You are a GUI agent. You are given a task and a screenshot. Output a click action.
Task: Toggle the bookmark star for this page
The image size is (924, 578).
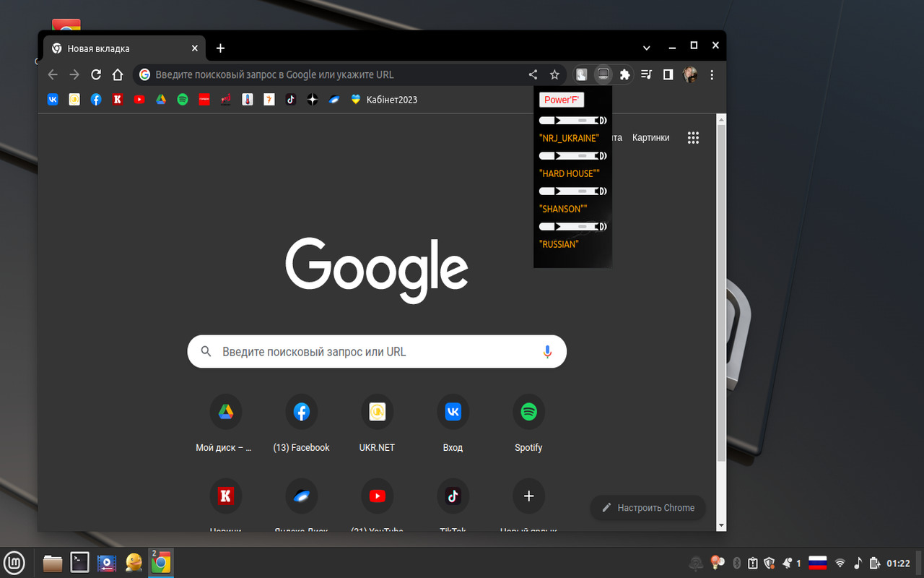point(554,74)
